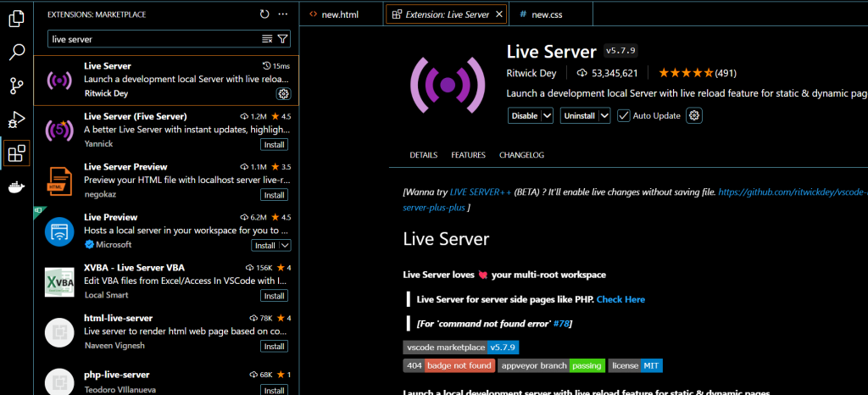
Task: Open the Docker view in activity bar
Action: (x=17, y=187)
